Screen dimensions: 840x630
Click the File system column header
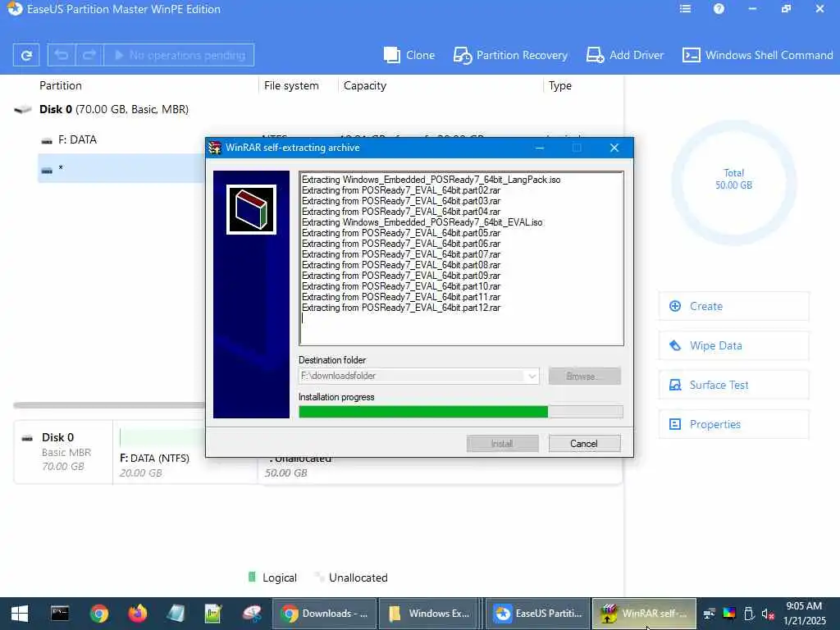(x=291, y=85)
